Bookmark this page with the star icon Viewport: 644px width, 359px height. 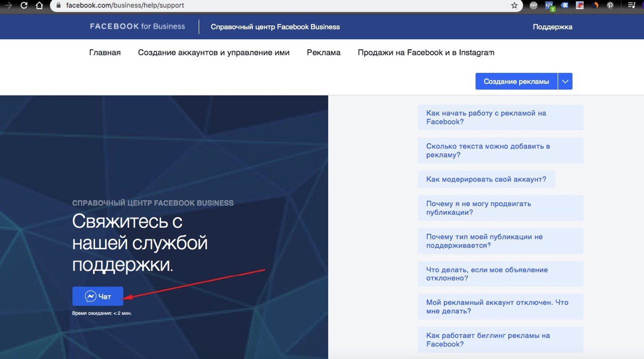(x=514, y=6)
